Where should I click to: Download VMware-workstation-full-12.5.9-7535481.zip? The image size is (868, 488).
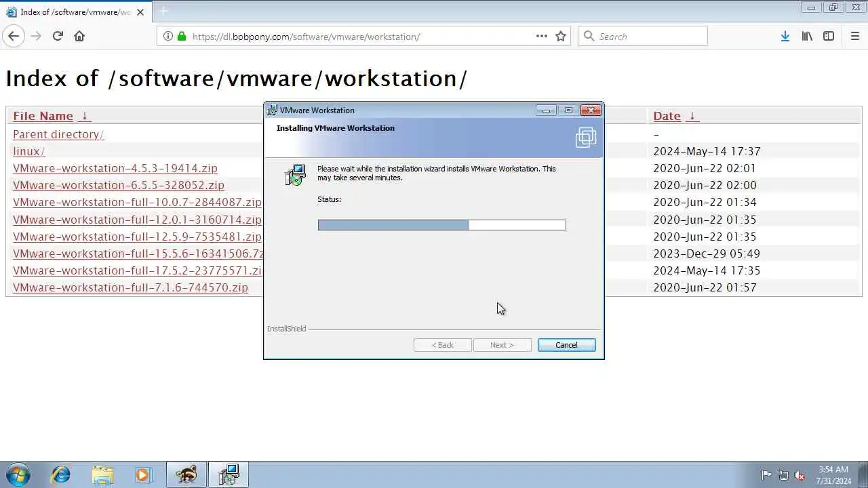pyautogui.click(x=137, y=237)
